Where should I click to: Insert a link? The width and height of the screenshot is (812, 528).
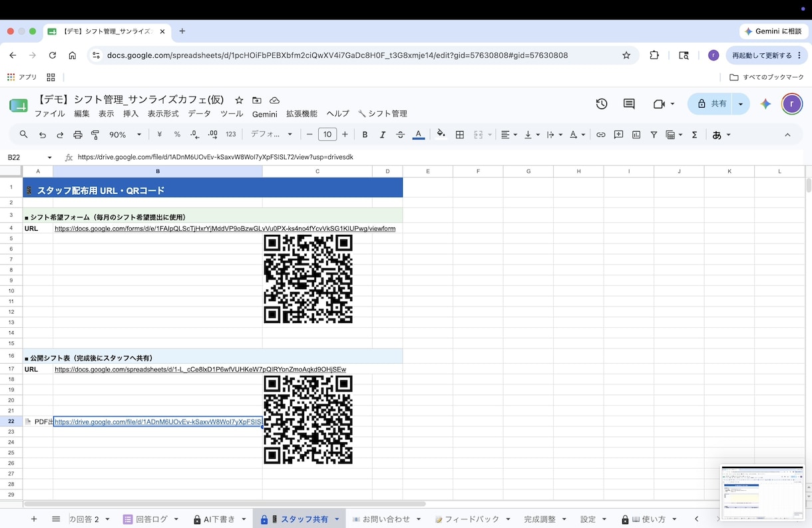pyautogui.click(x=601, y=134)
